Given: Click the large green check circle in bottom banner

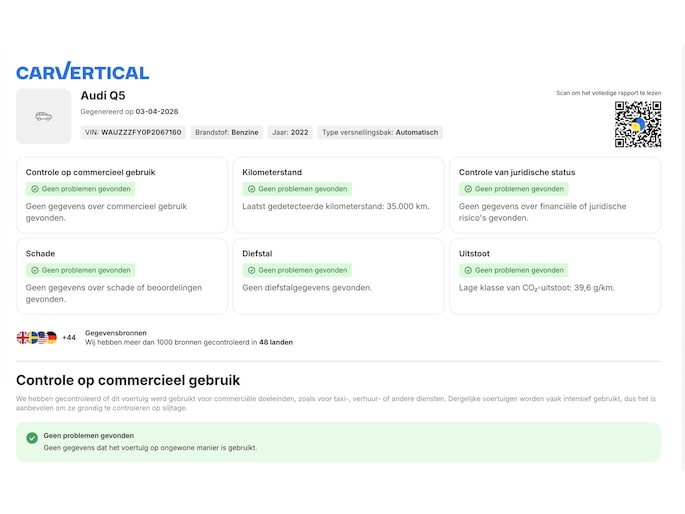Looking at the screenshot, I should click(32, 437).
